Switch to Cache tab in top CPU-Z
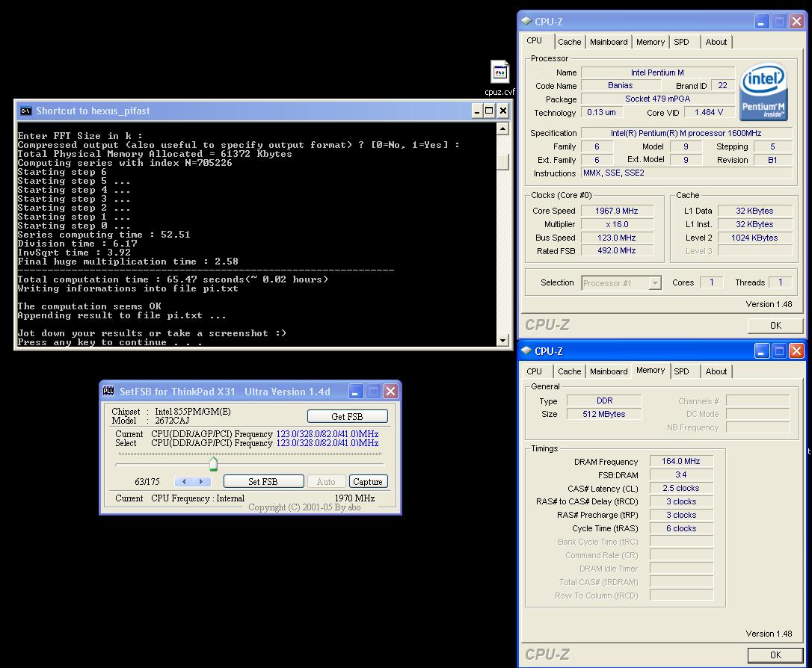The width and height of the screenshot is (812, 668). [x=570, y=42]
